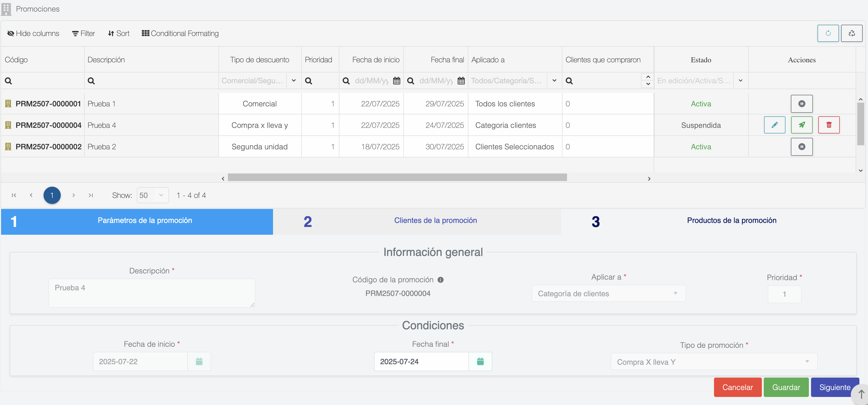Click the Clientes Seleccionados cell

tap(515, 147)
